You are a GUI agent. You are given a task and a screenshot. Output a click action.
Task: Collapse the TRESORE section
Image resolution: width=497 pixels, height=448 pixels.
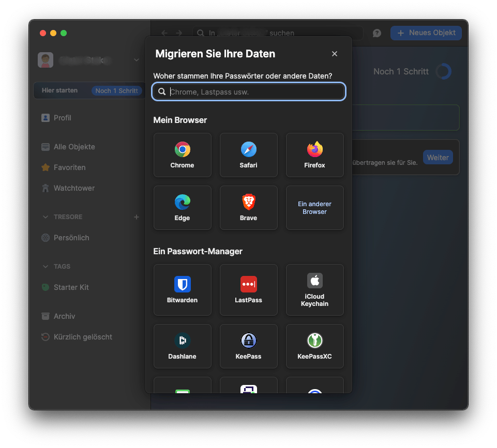pyautogui.click(x=46, y=217)
